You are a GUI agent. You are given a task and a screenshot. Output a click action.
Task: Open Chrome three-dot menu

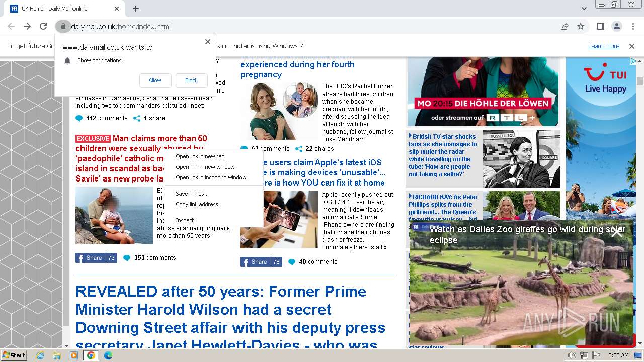(x=633, y=27)
